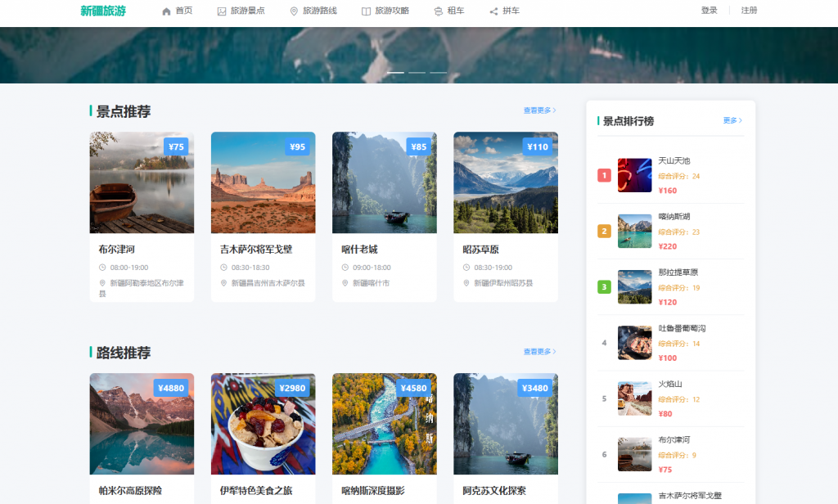Click the car icon beside 租车
This screenshot has height=504, width=838.
[x=439, y=11]
